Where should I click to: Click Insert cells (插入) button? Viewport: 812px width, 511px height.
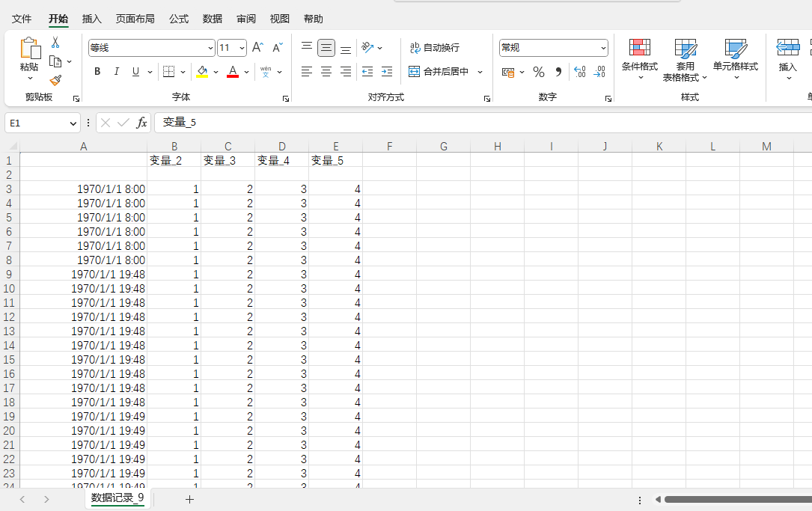click(787, 58)
